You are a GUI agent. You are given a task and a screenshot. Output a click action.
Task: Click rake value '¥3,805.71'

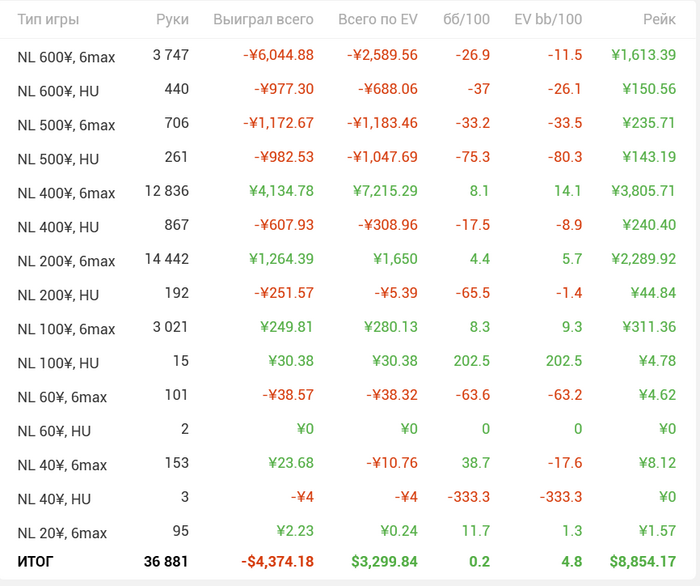click(x=644, y=191)
